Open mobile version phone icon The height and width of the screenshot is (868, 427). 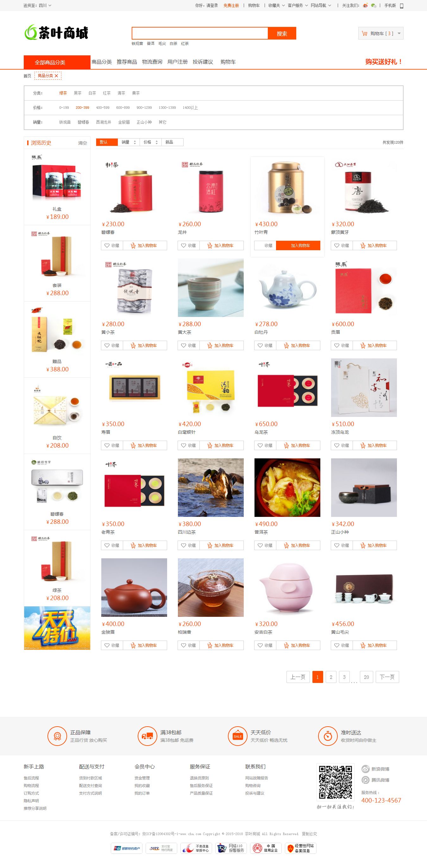click(x=401, y=6)
